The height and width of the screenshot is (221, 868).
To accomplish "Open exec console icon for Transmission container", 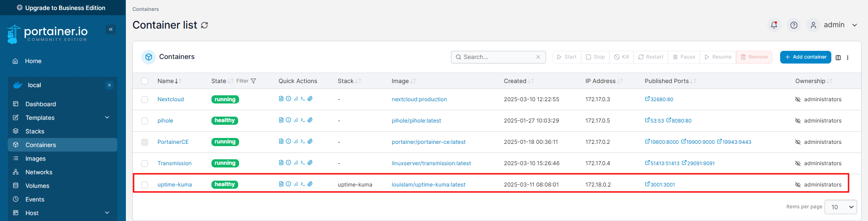I will [303, 163].
